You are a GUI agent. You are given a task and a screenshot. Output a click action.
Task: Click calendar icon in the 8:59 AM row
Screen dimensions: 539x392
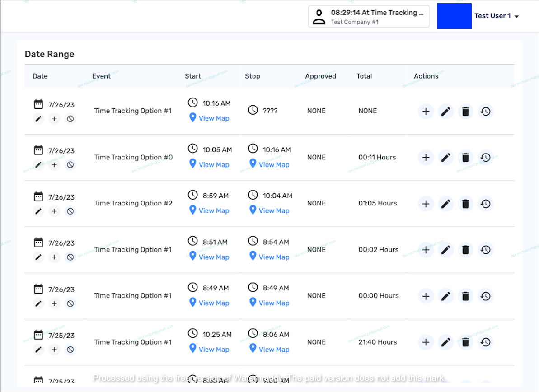pos(38,196)
